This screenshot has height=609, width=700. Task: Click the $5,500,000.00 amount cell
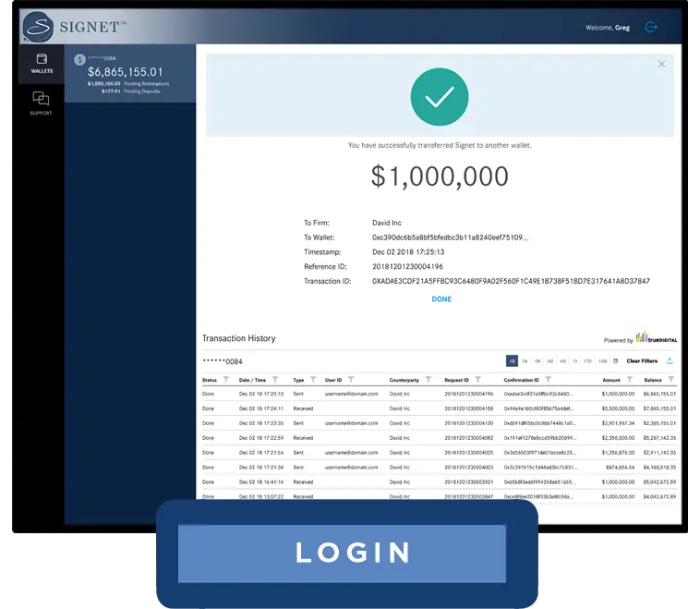pyautogui.click(x=618, y=408)
